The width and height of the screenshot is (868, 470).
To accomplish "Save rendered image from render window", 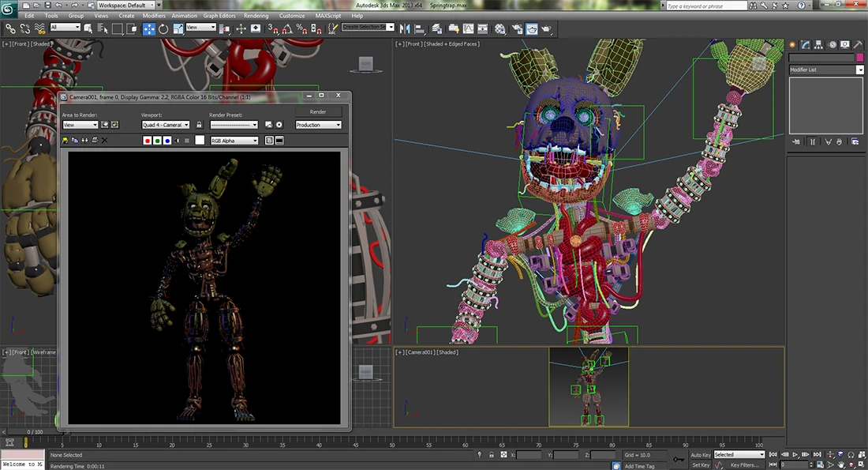I will 65,141.
